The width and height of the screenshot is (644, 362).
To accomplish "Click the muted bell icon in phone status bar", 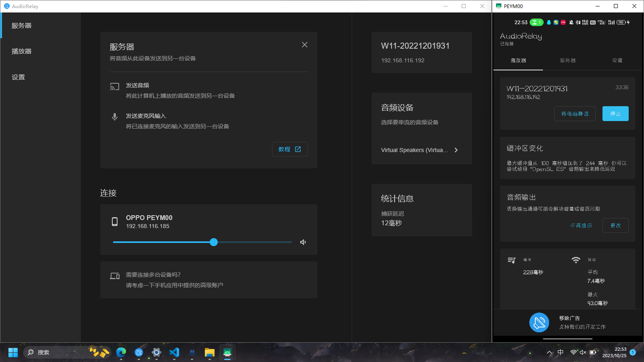I will click(571, 23).
